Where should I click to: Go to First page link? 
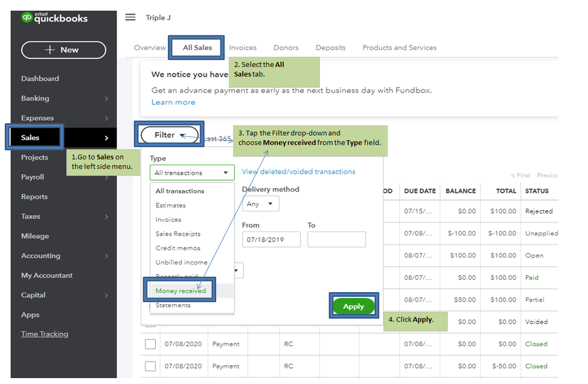pyautogui.click(x=520, y=175)
